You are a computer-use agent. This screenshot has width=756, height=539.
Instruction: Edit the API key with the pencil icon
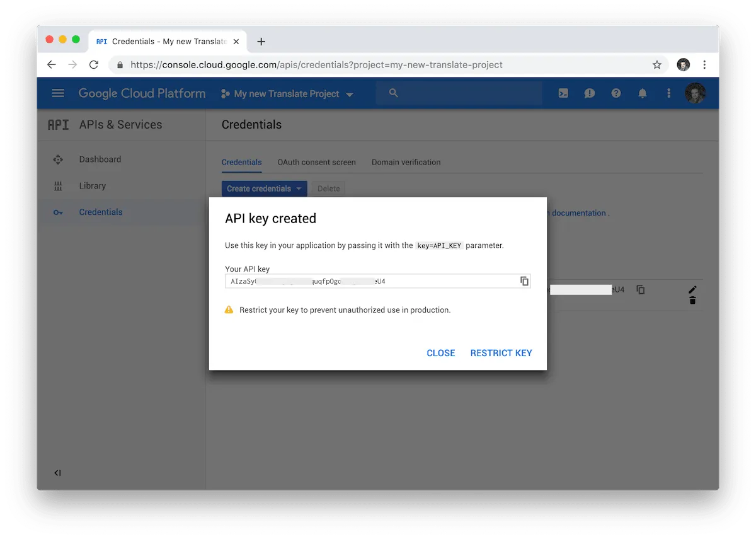[692, 289]
